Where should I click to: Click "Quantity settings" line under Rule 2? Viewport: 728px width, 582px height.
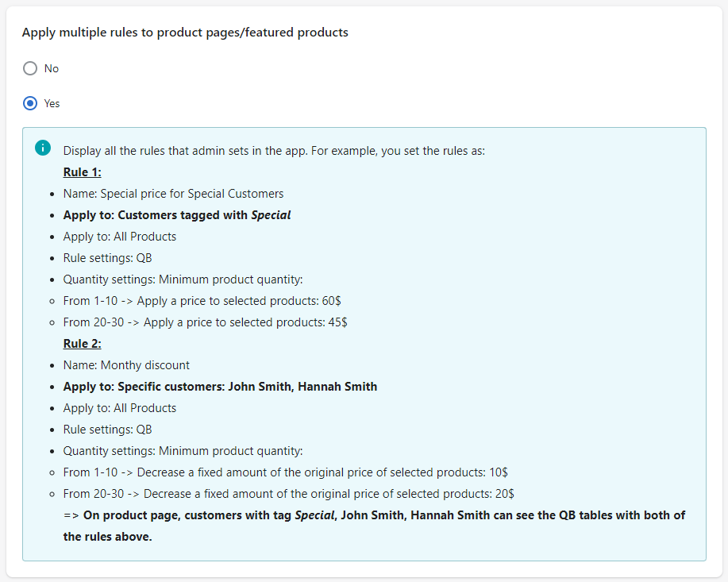183,451
